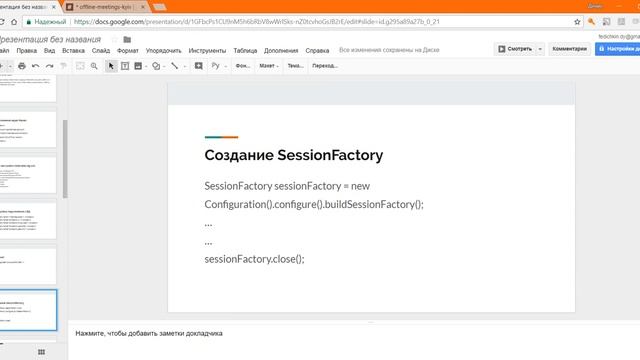Print the presentation using the printer icon

(22, 66)
